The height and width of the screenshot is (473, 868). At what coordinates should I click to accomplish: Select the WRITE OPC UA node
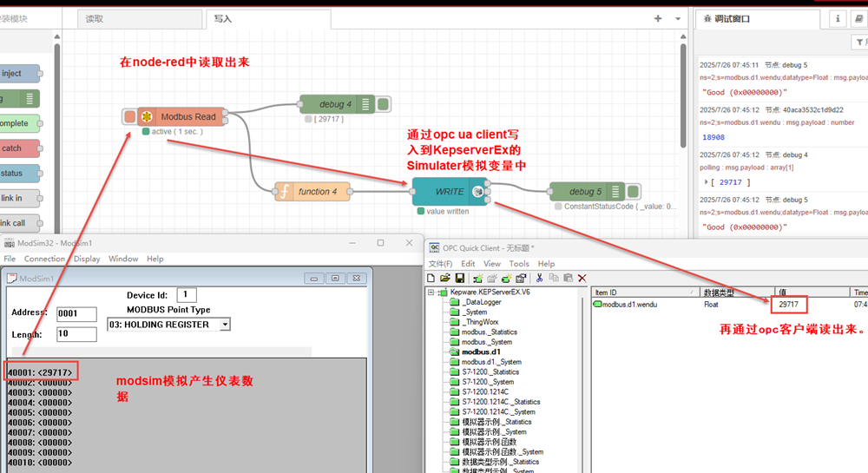pos(450,192)
